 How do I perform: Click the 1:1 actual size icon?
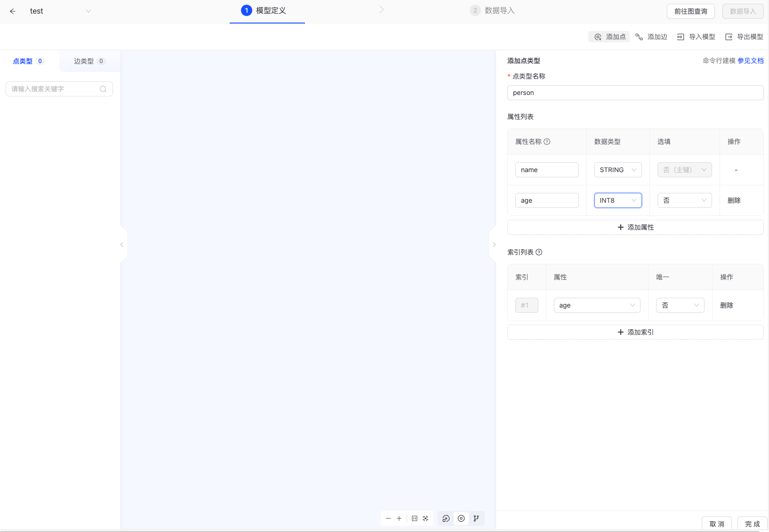pos(415,518)
